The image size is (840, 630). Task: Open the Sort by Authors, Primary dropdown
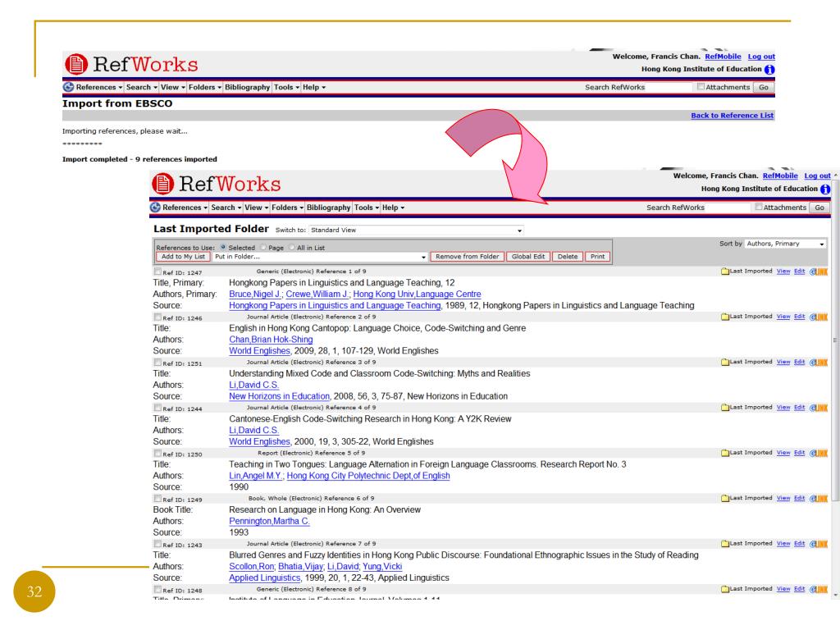[785, 244]
